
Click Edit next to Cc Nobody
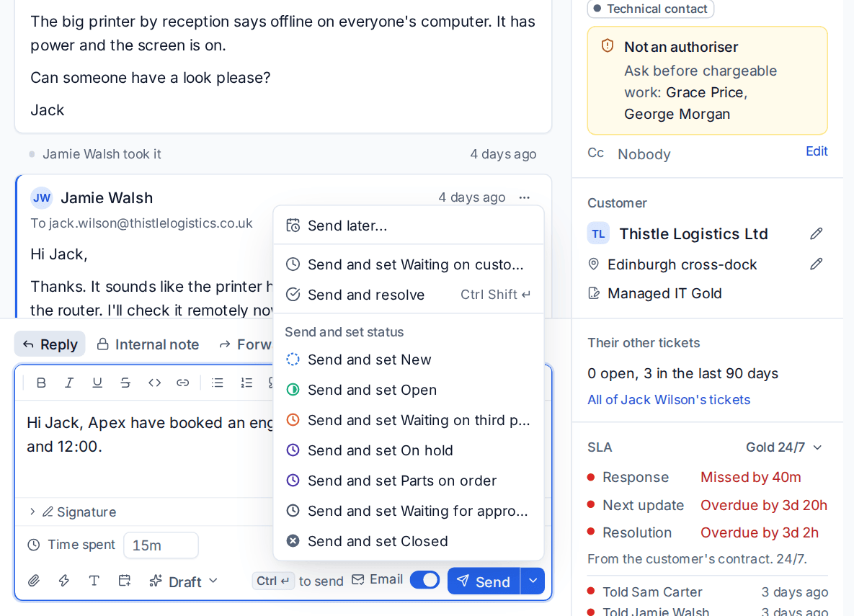click(x=817, y=151)
